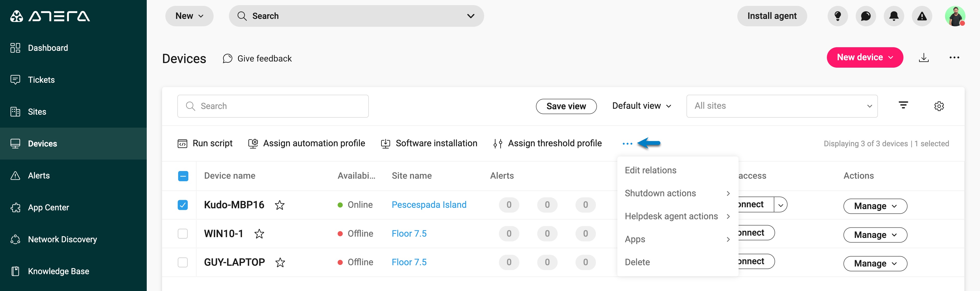Open Alerts in the sidebar
The height and width of the screenshot is (291, 980).
pos(73,176)
